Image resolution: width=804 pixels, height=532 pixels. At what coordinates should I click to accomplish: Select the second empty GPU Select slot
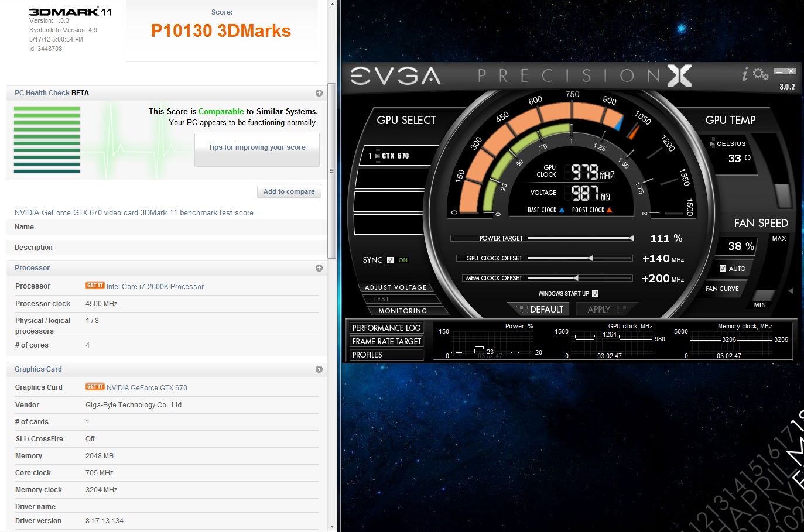389,202
